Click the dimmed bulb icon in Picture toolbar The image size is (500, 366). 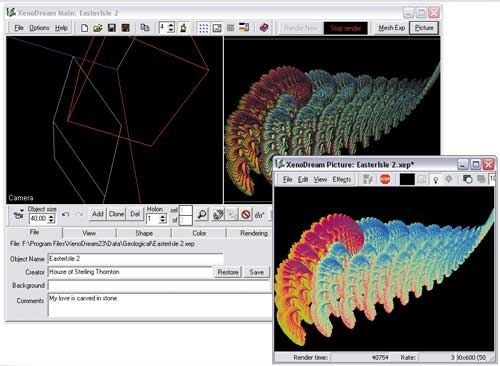click(x=449, y=179)
